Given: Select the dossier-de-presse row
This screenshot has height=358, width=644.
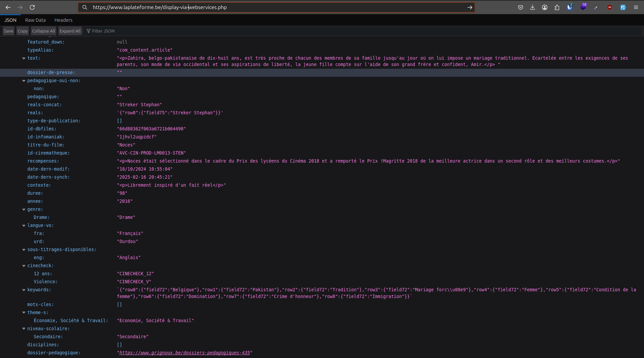Looking at the screenshot, I should coord(322,73).
